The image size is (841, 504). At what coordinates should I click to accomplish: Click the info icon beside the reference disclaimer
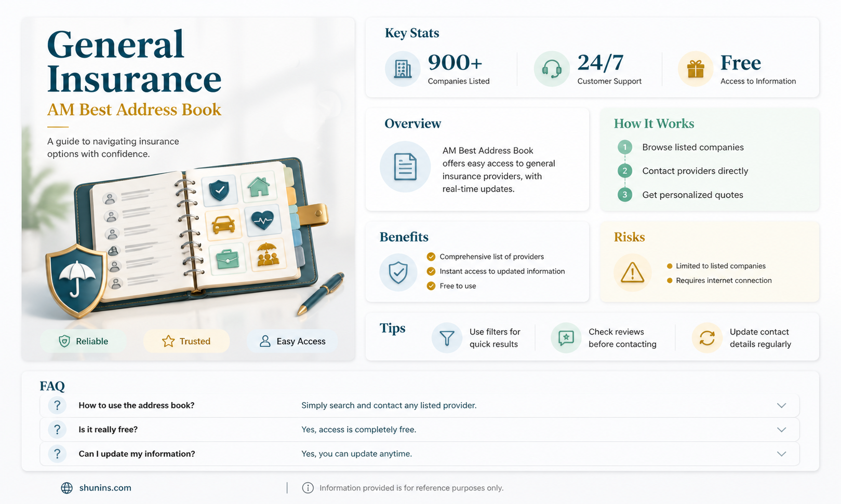[x=308, y=488]
